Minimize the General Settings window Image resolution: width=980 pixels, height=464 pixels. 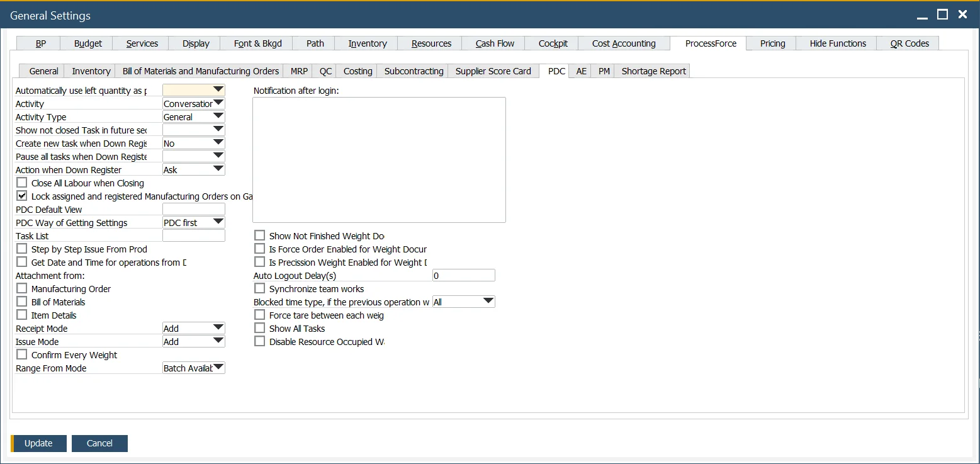(922, 15)
